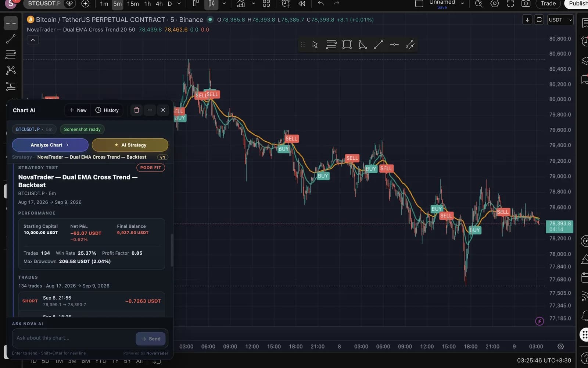
Task: Expand the indicators dropdown arrow
Action: (x=253, y=4)
